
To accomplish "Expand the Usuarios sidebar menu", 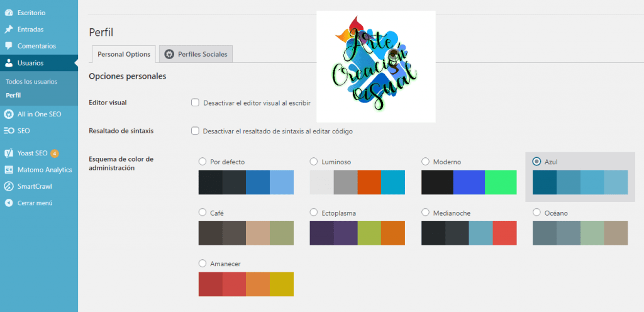I will (x=30, y=63).
